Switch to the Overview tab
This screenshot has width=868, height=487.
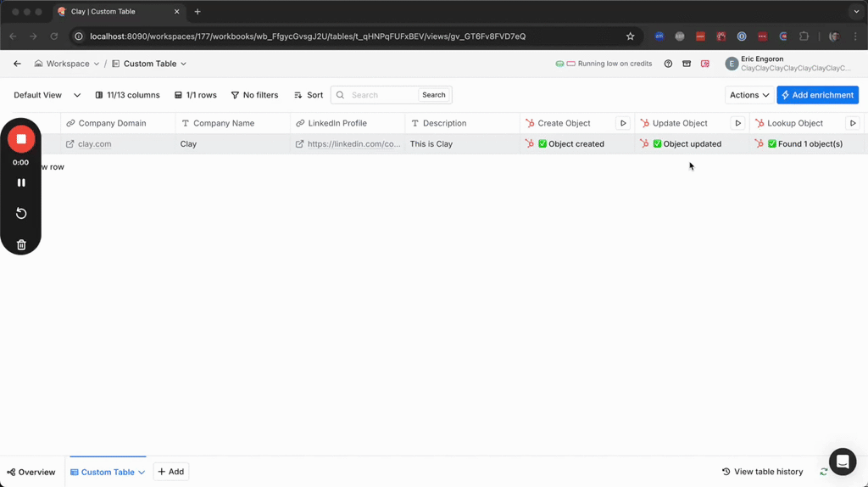pos(31,472)
